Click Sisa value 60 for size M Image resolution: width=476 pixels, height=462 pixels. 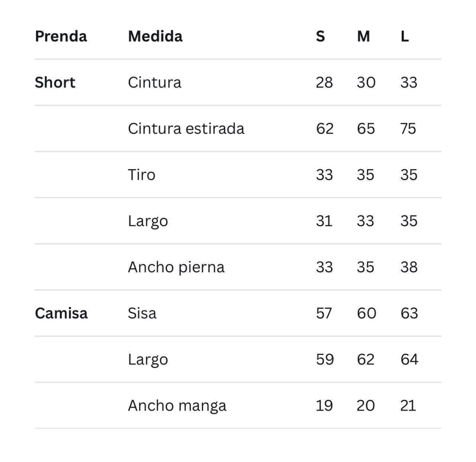click(x=366, y=313)
